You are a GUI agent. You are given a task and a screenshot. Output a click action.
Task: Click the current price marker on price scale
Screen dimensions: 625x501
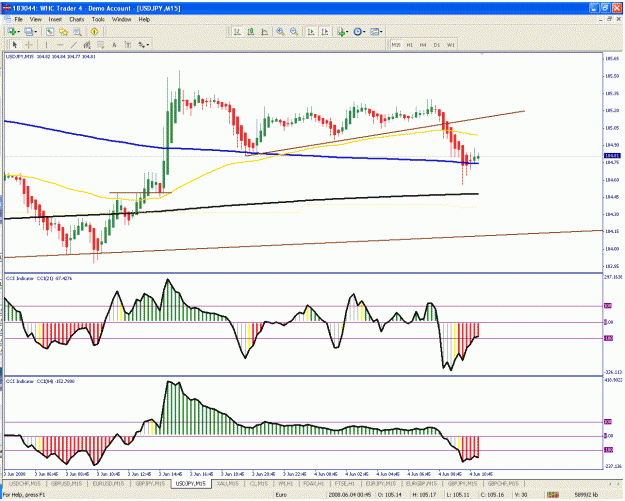tap(612, 156)
